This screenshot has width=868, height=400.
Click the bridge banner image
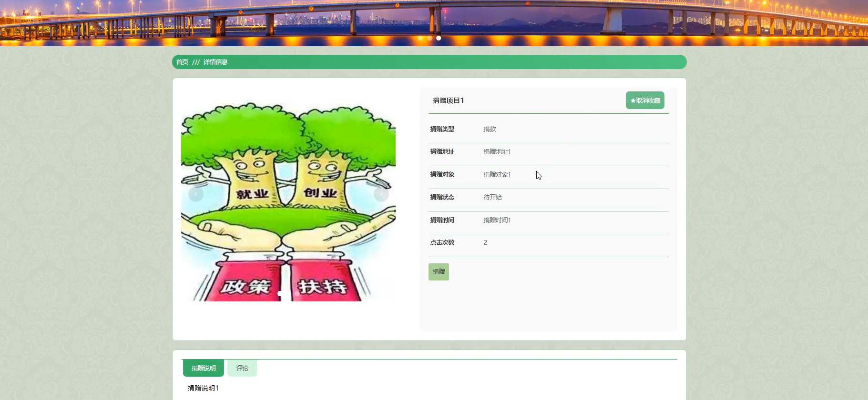pos(434,23)
